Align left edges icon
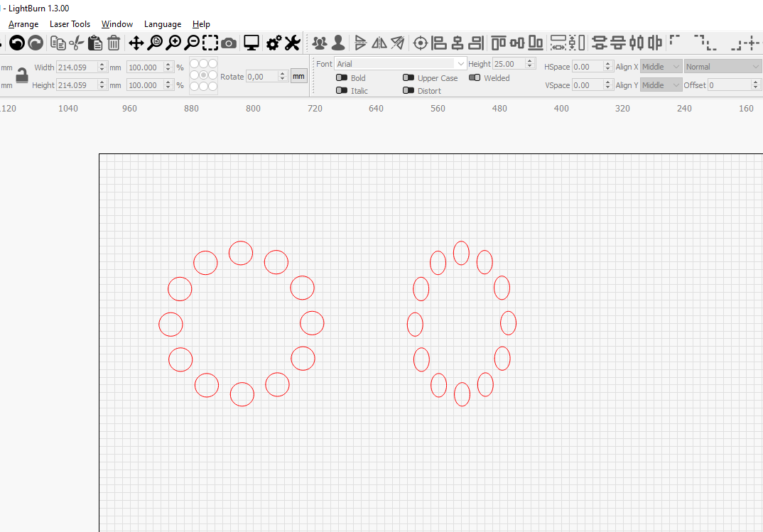Image resolution: width=763 pixels, height=532 pixels. (439, 43)
